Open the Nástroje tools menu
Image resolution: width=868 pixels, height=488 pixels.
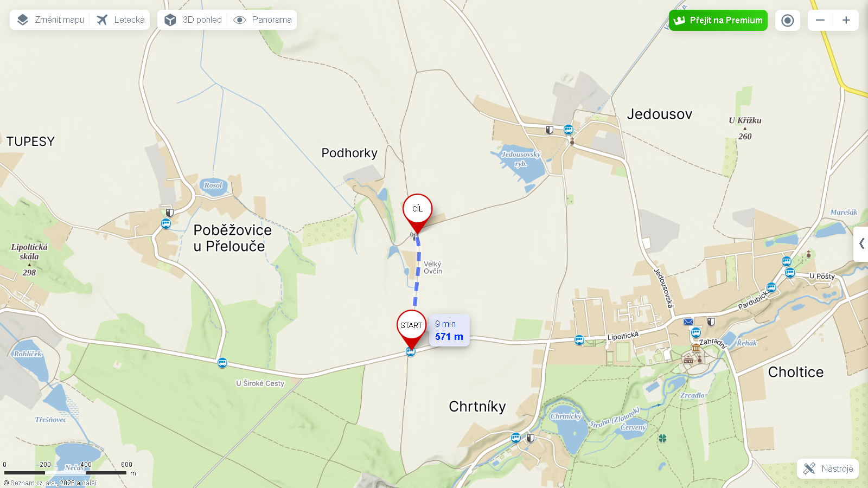point(828,468)
